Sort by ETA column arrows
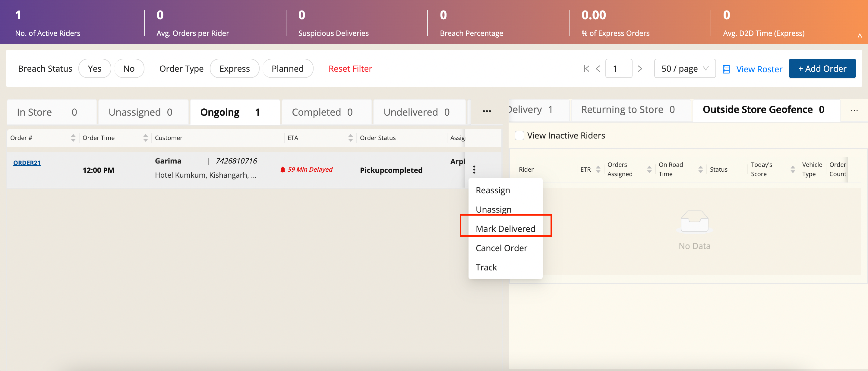 point(350,138)
